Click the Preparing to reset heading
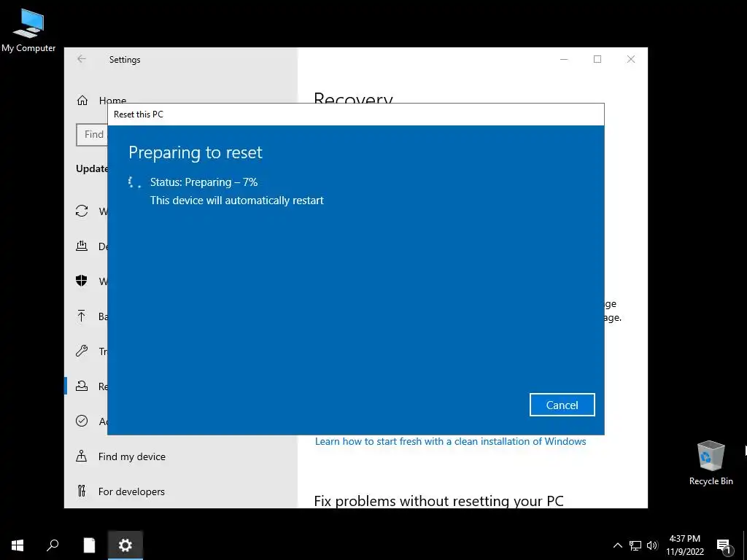The width and height of the screenshot is (747, 560). pyautogui.click(x=196, y=152)
